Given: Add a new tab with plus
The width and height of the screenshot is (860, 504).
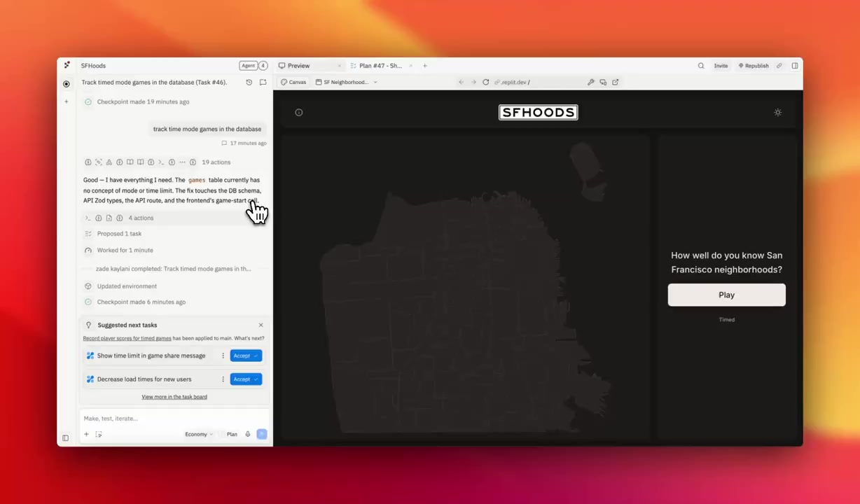Looking at the screenshot, I should click(424, 66).
